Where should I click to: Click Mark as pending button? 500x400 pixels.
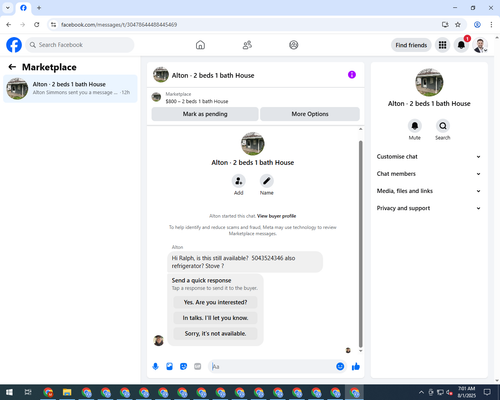point(205,114)
